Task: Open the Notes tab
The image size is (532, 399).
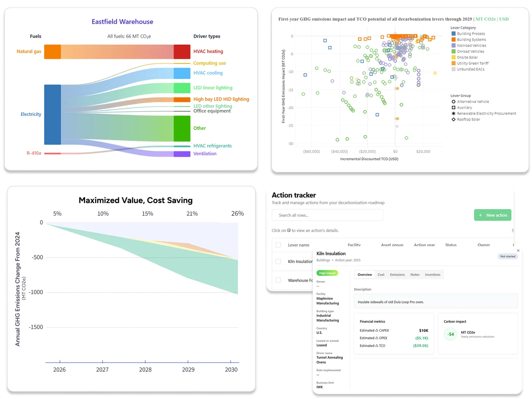Action: pyautogui.click(x=415, y=274)
